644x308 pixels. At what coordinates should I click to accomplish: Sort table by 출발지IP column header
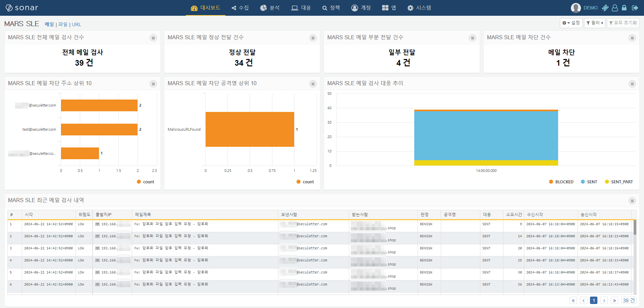click(x=112, y=214)
